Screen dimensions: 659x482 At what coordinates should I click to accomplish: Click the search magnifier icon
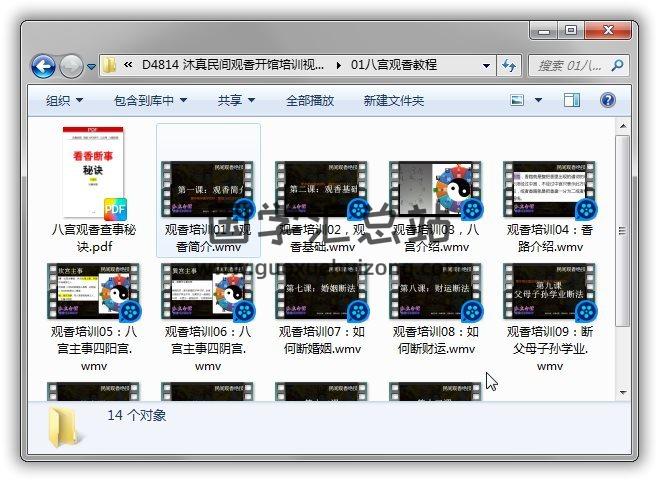tap(617, 65)
